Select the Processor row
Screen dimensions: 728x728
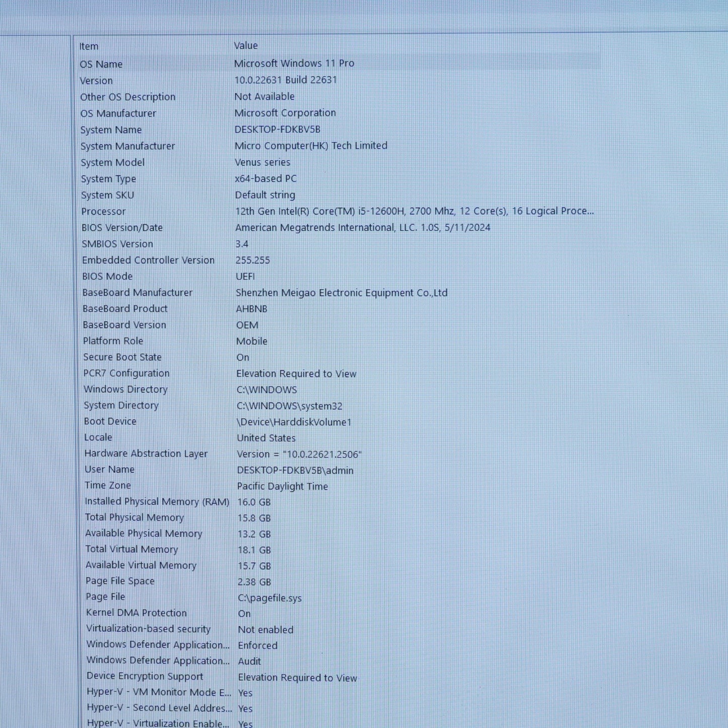pyautogui.click(x=339, y=211)
